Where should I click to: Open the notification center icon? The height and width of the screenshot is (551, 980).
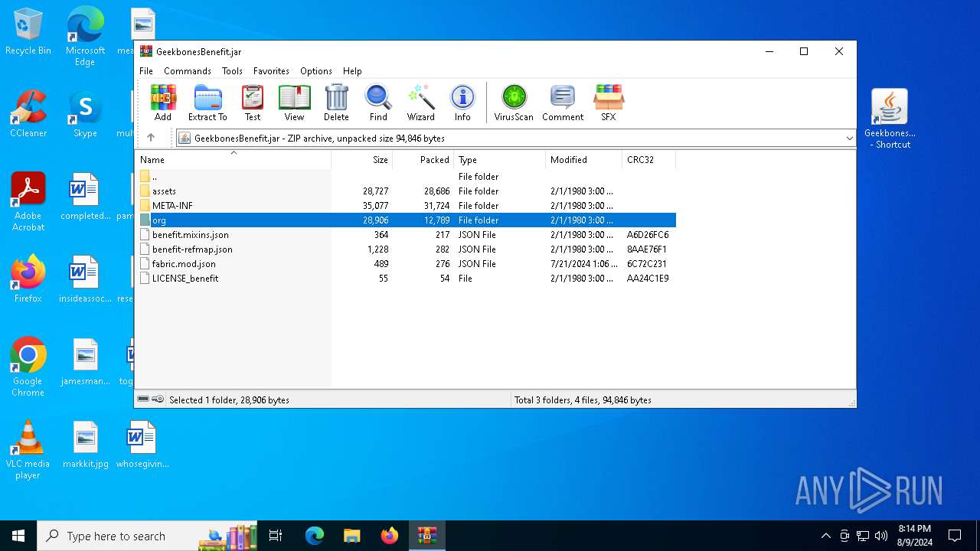pos(955,536)
